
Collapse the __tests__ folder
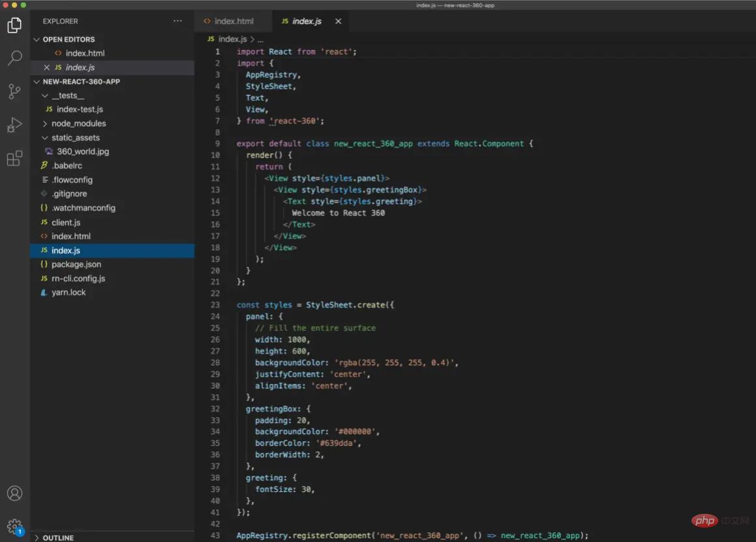pyautogui.click(x=68, y=96)
